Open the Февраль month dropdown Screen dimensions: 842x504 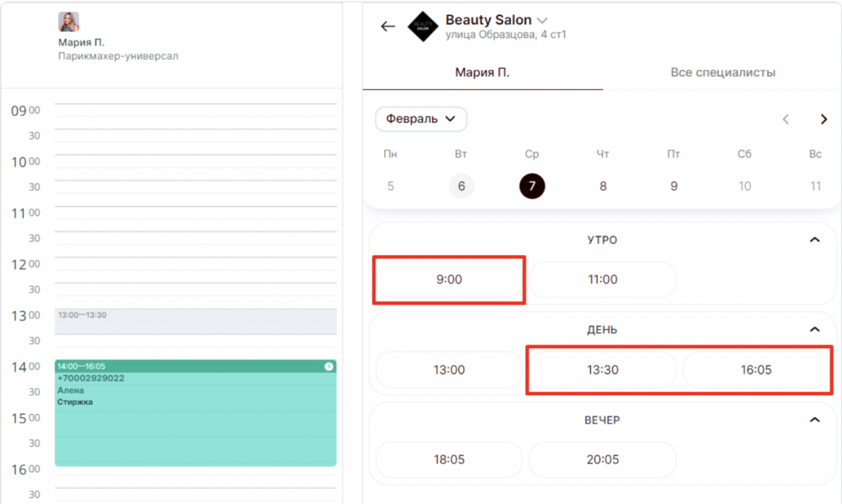[421, 119]
